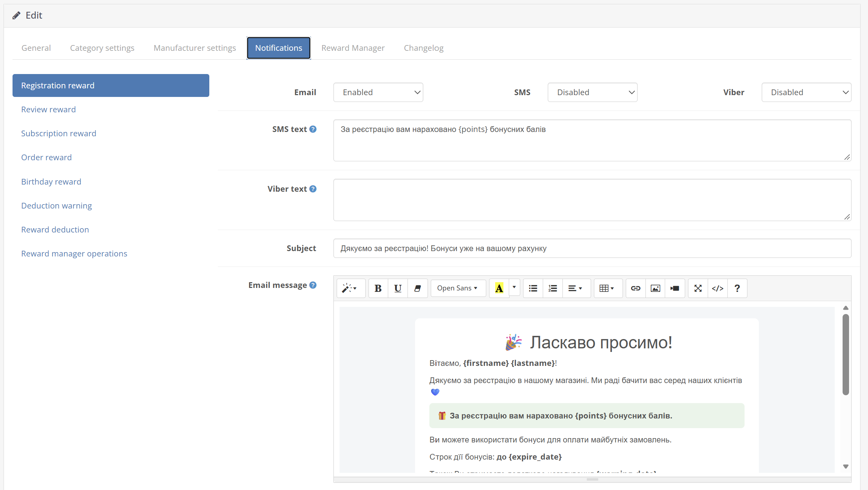
Task: Open the Open Sans font family dropdown
Action: tap(458, 288)
